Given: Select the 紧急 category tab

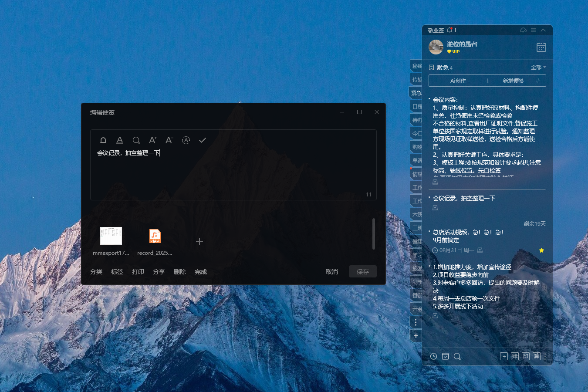Looking at the screenshot, I should [416, 93].
